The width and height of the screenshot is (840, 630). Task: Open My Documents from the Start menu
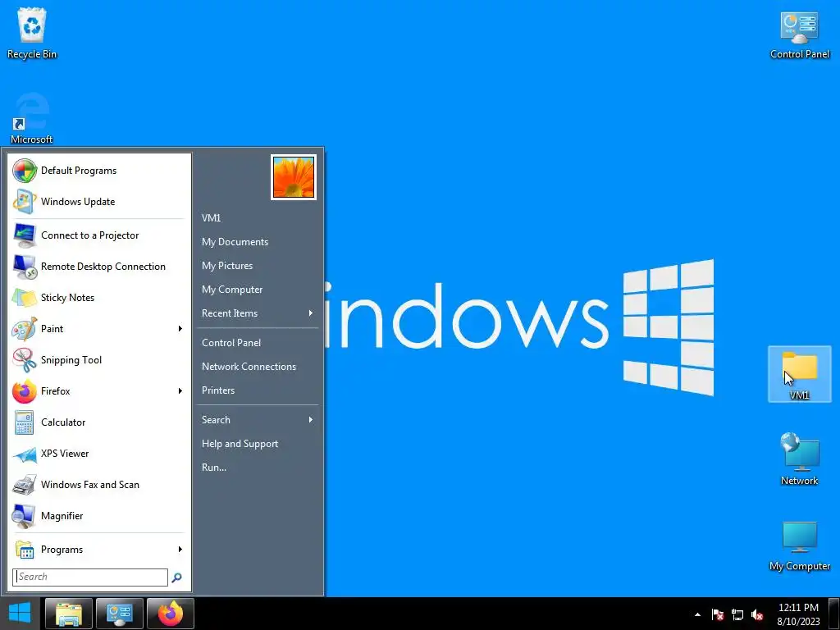[235, 242]
